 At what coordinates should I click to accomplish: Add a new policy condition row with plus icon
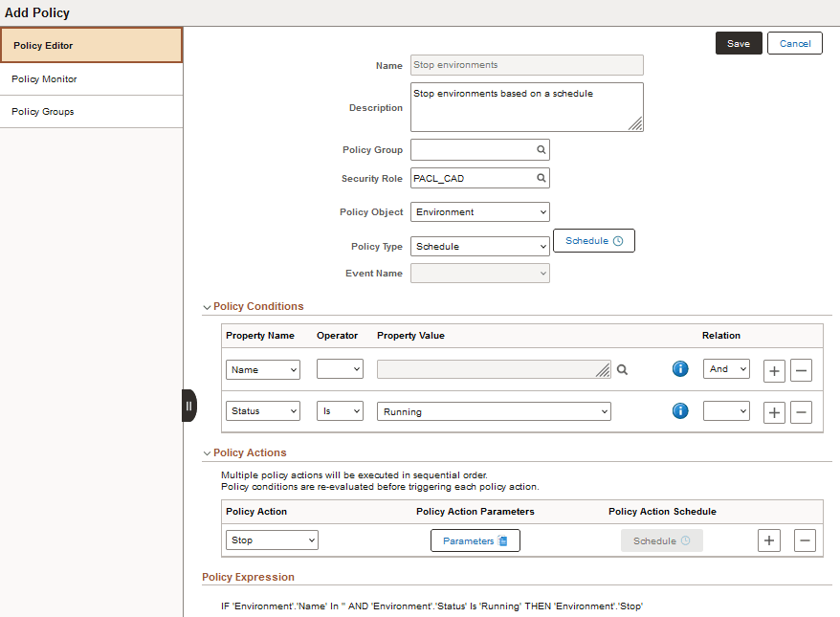tap(774, 369)
